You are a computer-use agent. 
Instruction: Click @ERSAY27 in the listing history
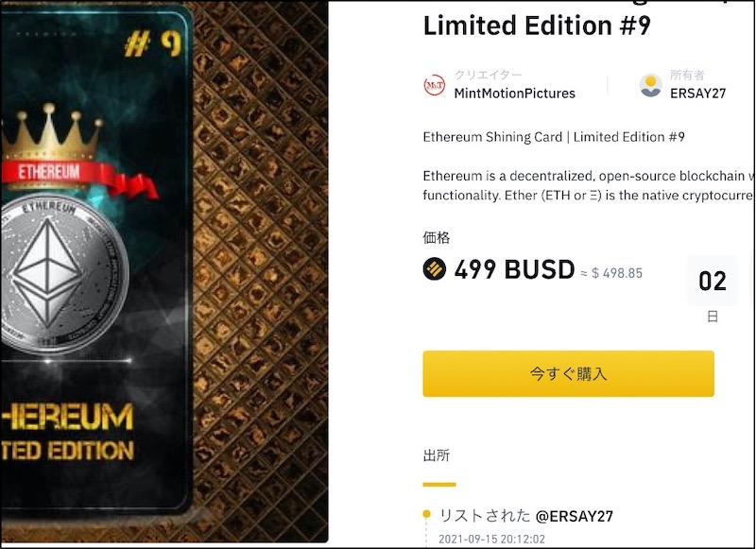point(575,516)
